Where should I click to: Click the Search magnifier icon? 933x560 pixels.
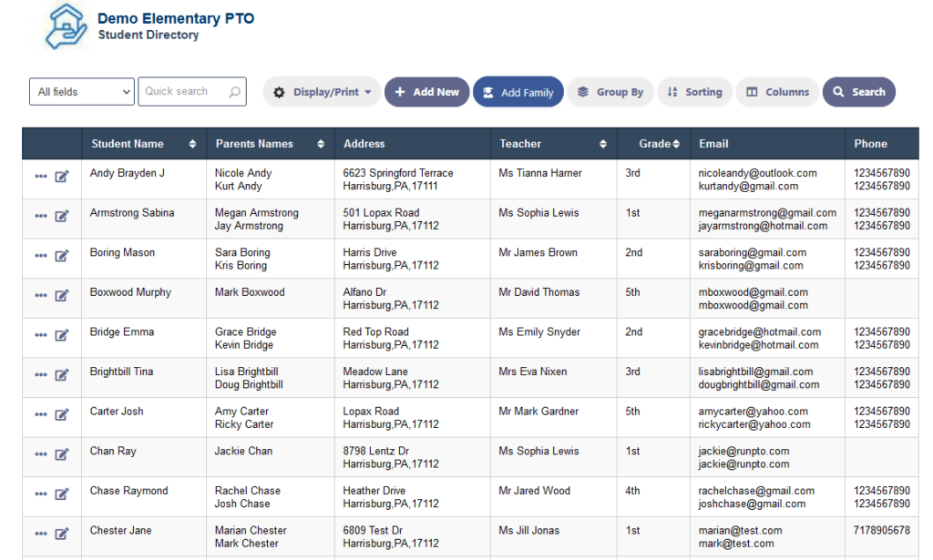837,91
